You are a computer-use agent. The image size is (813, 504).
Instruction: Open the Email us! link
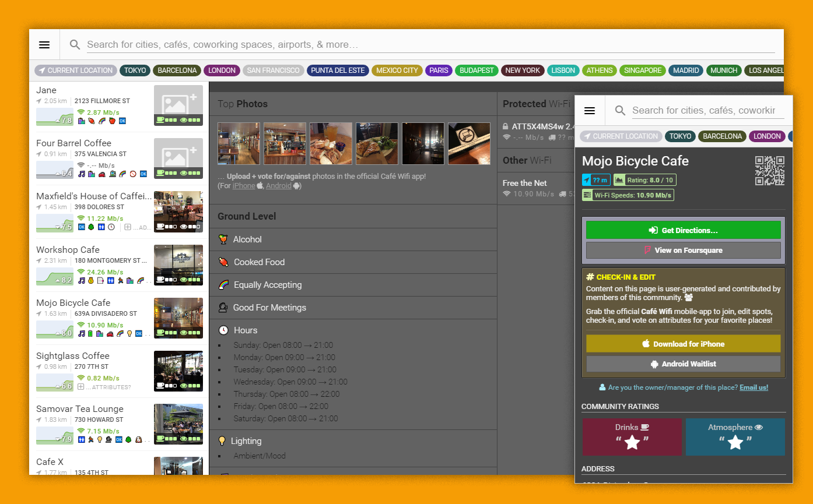pyautogui.click(x=754, y=387)
